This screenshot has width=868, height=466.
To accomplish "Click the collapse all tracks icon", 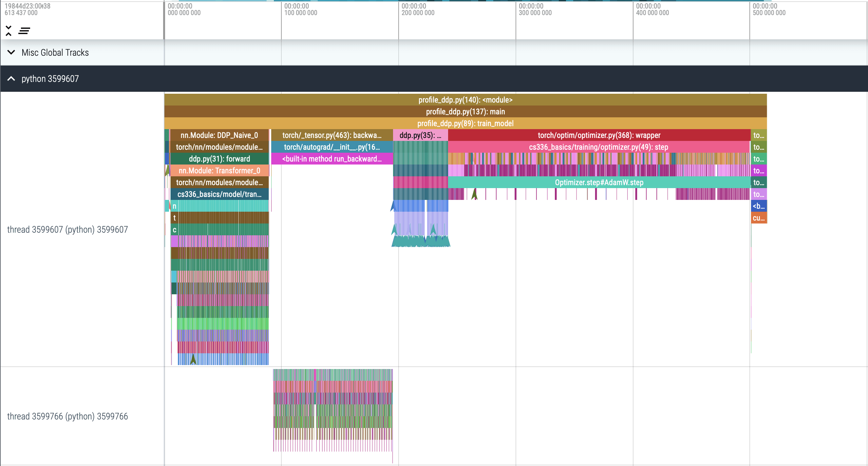I will coord(9,31).
